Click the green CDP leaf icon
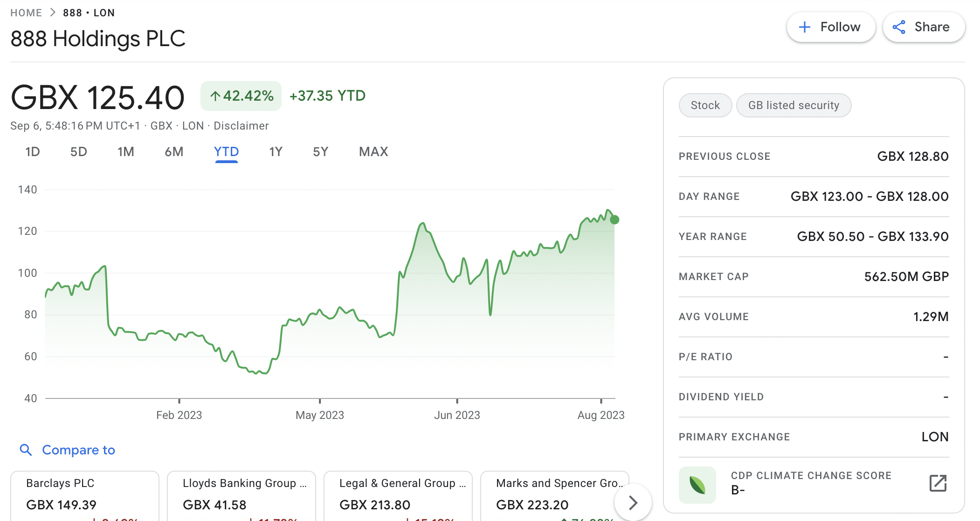The height and width of the screenshot is (521, 980). coord(697,485)
